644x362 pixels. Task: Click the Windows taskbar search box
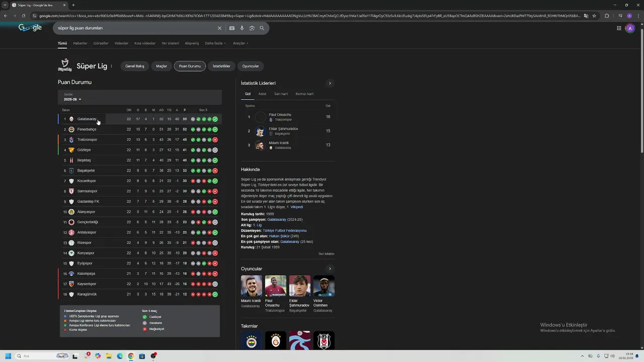coord(43,356)
